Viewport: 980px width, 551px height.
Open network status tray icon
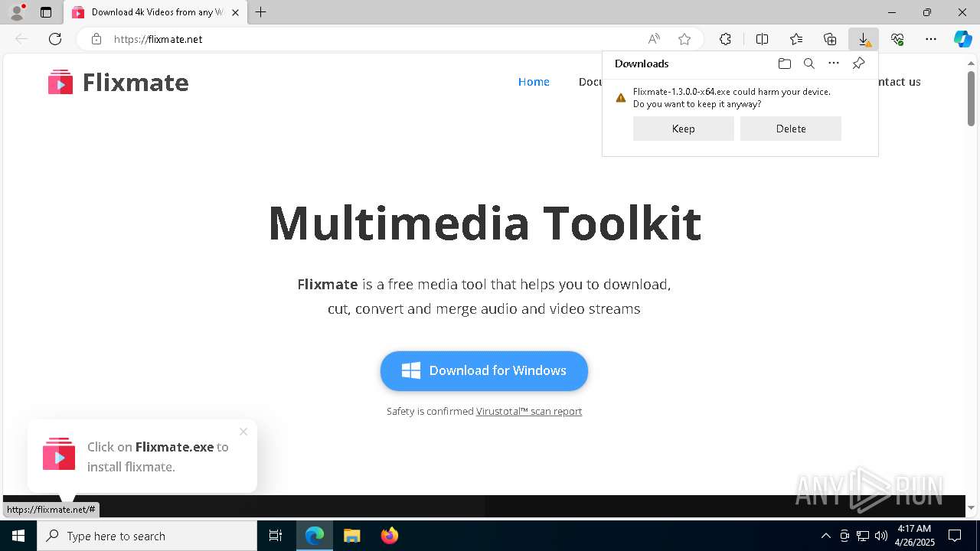pos(862,536)
